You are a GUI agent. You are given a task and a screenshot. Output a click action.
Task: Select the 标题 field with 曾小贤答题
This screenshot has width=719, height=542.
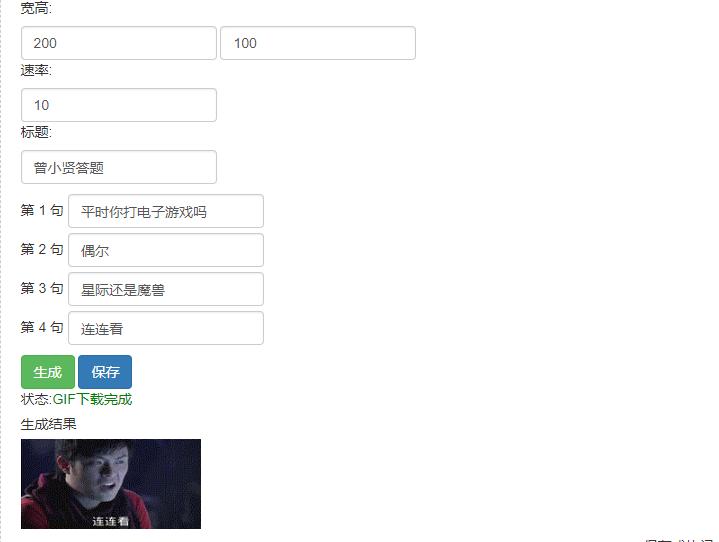point(119,167)
